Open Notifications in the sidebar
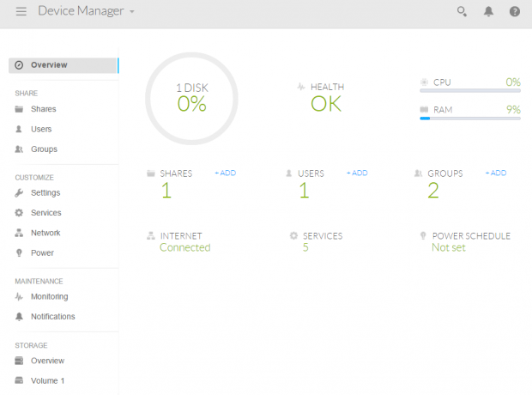 click(x=53, y=317)
